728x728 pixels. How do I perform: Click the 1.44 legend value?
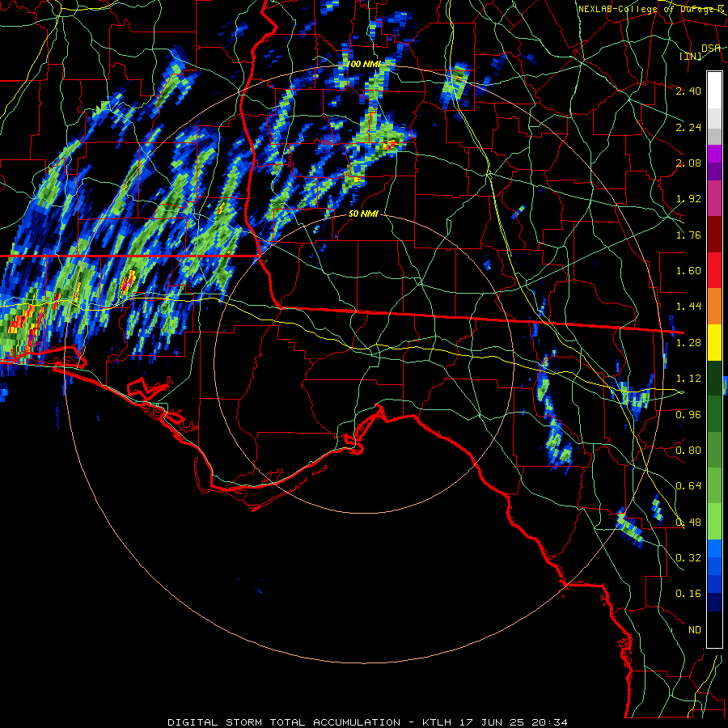pos(688,307)
